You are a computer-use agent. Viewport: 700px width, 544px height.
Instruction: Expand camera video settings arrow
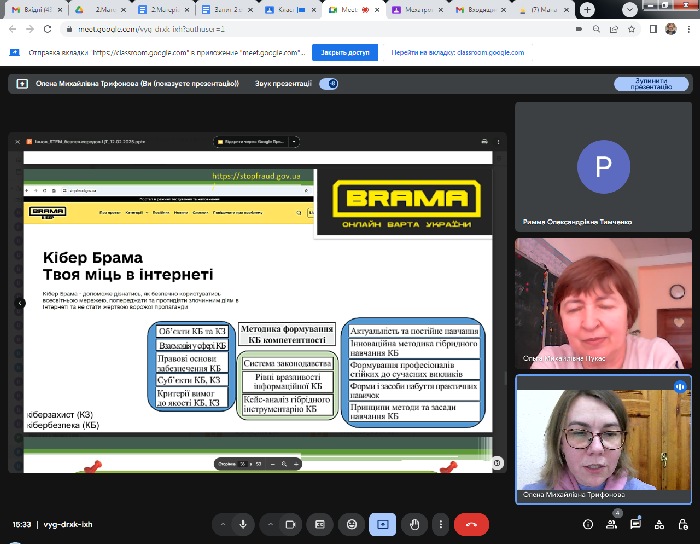(268, 523)
